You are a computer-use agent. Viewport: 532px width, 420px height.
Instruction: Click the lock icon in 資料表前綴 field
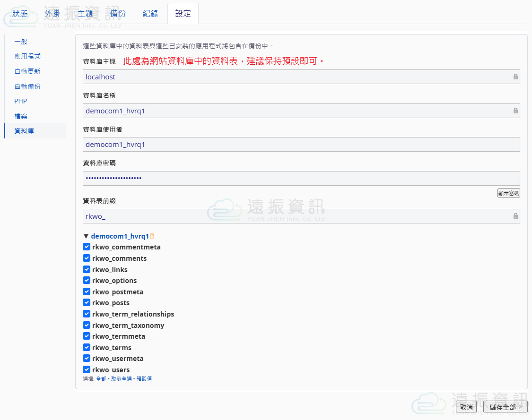[515, 216]
